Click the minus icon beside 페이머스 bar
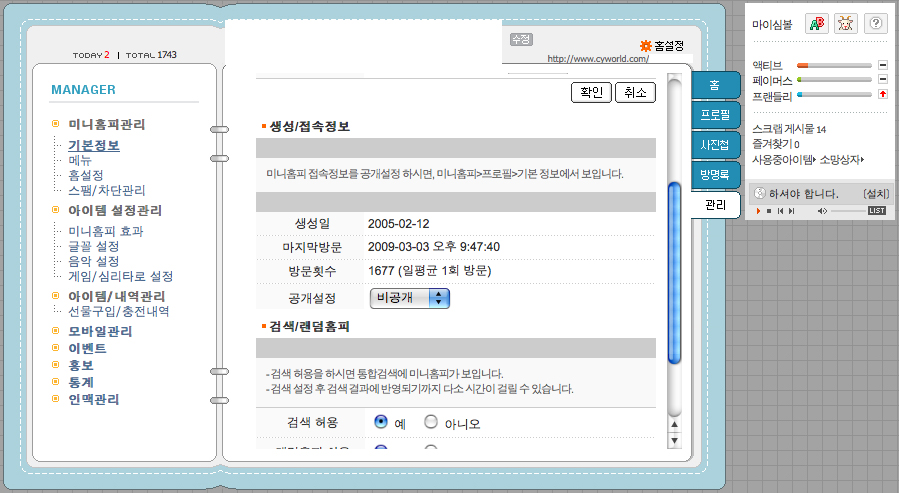Image resolution: width=899 pixels, height=493 pixels. click(x=883, y=79)
